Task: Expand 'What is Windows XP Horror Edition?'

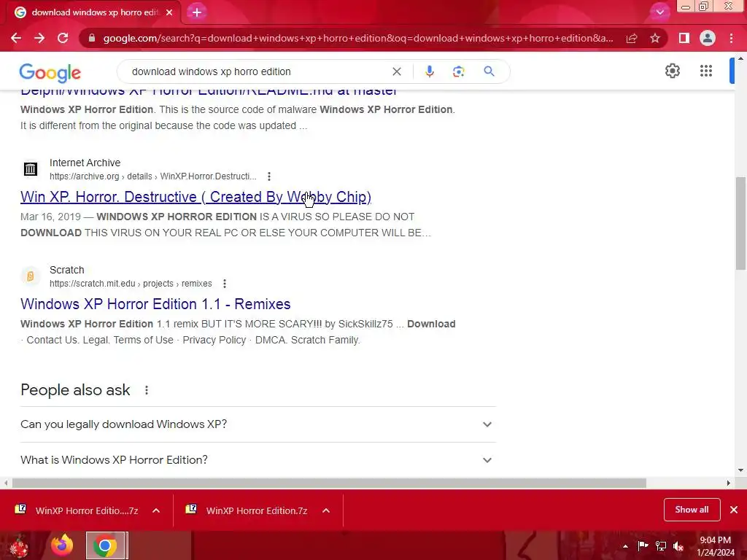Action: click(x=258, y=460)
